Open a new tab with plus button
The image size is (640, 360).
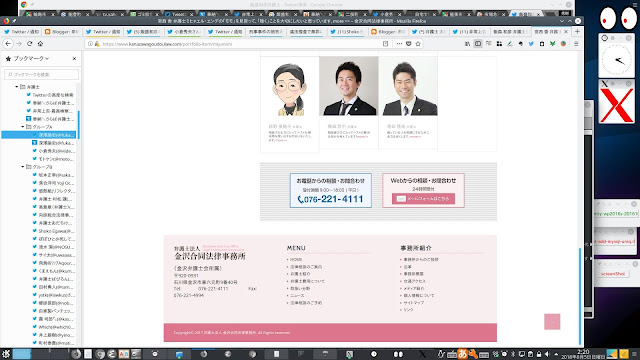[x=577, y=32]
